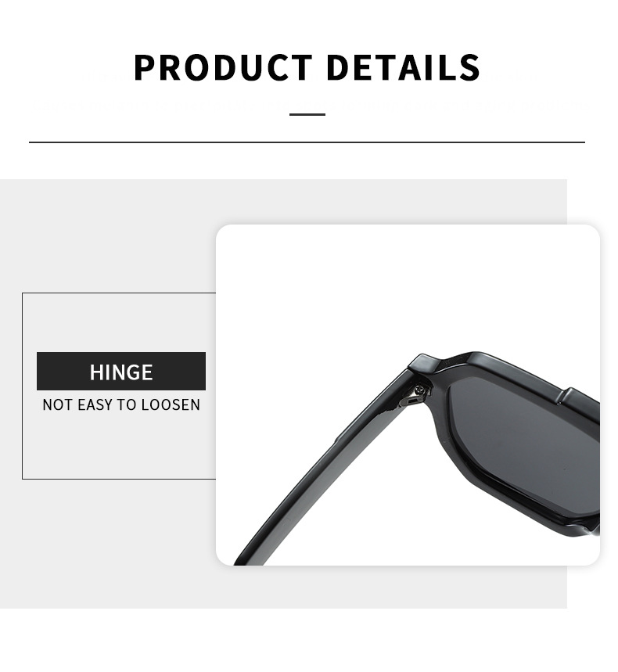Click the NOT EASY TO LOOSEN caption
The width and height of the screenshot is (618, 672).
(x=121, y=404)
